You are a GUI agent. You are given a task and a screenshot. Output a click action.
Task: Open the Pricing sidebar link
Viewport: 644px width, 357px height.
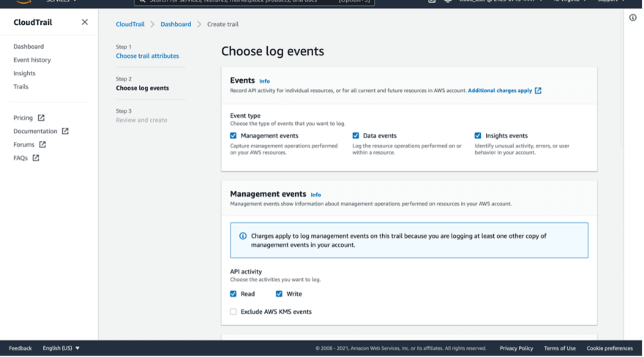pyautogui.click(x=23, y=118)
